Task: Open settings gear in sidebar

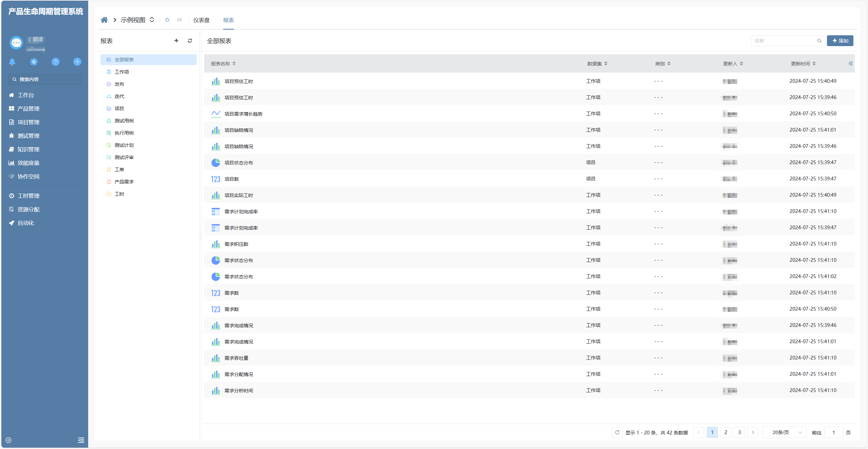Action: pos(34,62)
